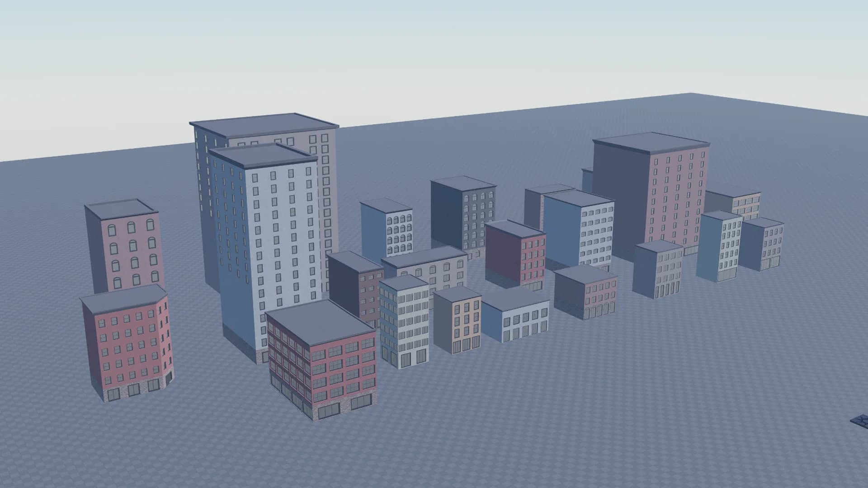Select the low tan building far right back
The height and width of the screenshot is (488, 868).
[x=733, y=203]
